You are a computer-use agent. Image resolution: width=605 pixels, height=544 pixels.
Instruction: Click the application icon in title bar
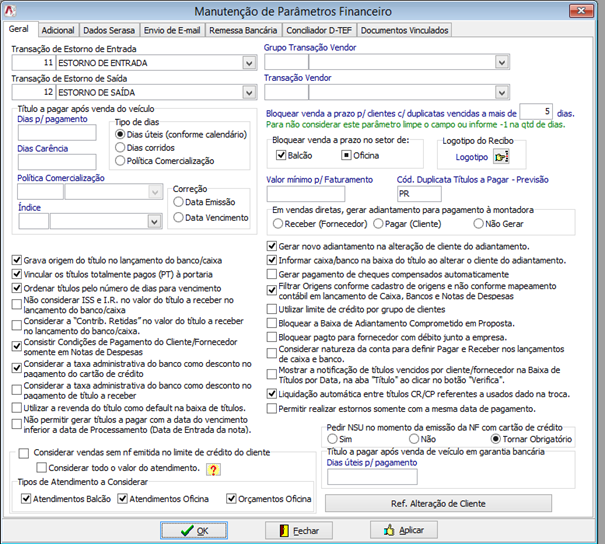10,11
